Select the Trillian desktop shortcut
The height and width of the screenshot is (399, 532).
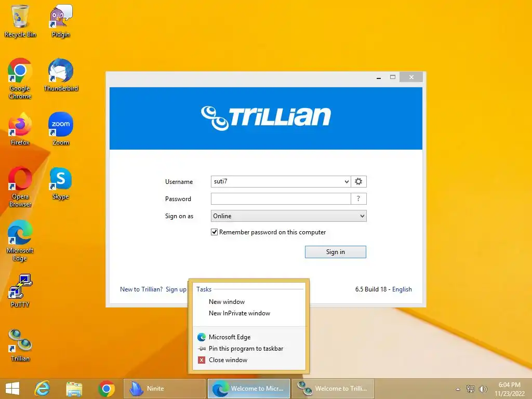tap(20, 345)
